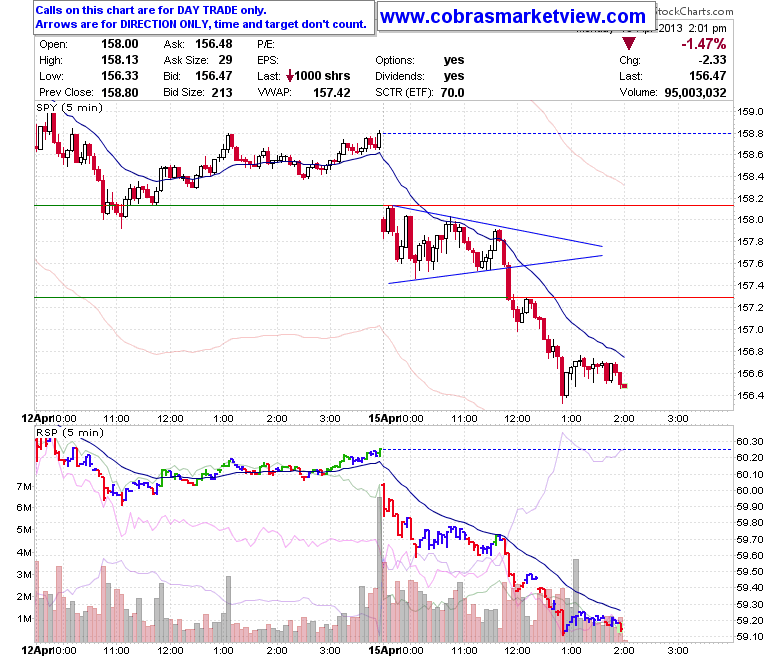Click the Ask value 156.48

click(213, 44)
